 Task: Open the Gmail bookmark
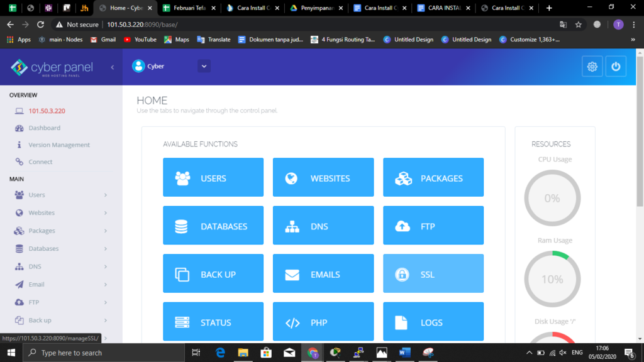coord(103,40)
